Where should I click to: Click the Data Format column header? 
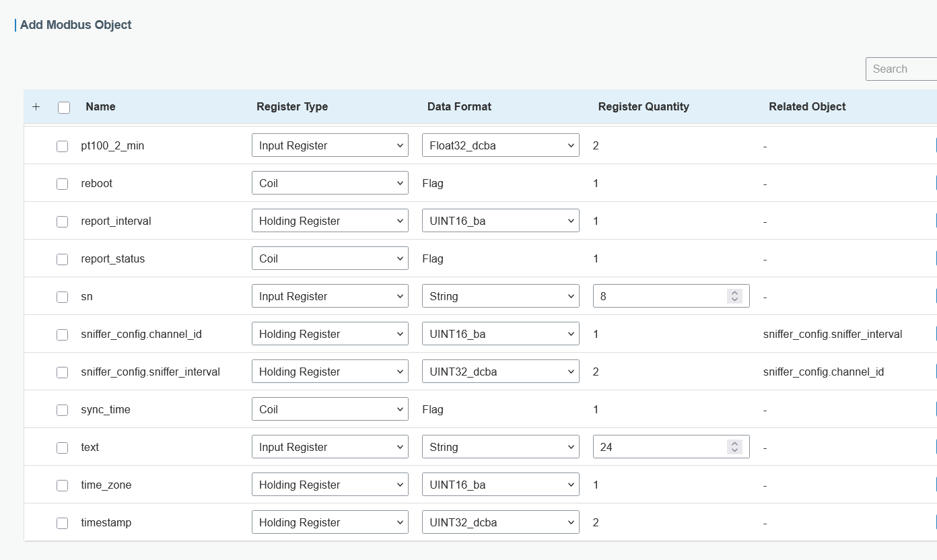click(x=459, y=107)
